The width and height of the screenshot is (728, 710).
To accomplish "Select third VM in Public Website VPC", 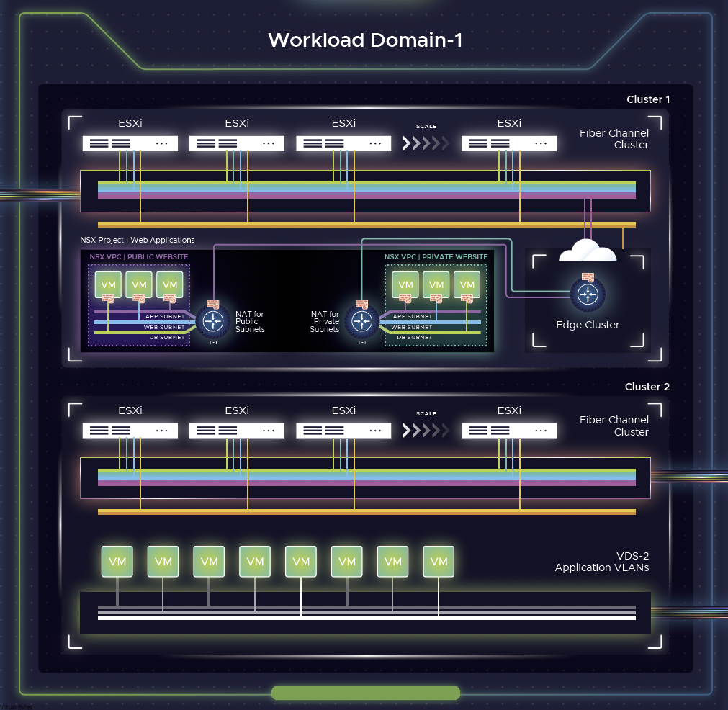I will [x=169, y=284].
